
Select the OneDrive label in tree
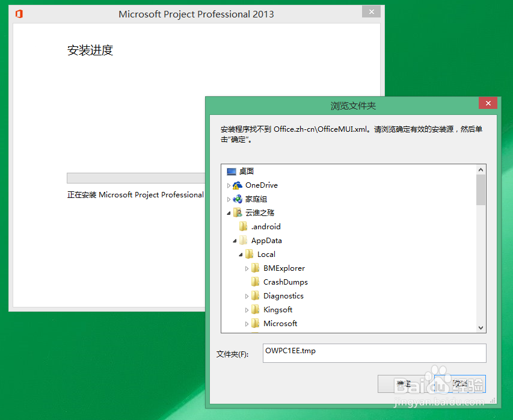point(262,185)
